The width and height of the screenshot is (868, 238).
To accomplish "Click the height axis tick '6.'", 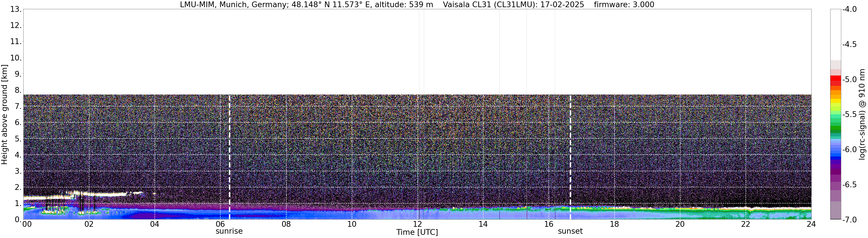I will pos(18,123).
